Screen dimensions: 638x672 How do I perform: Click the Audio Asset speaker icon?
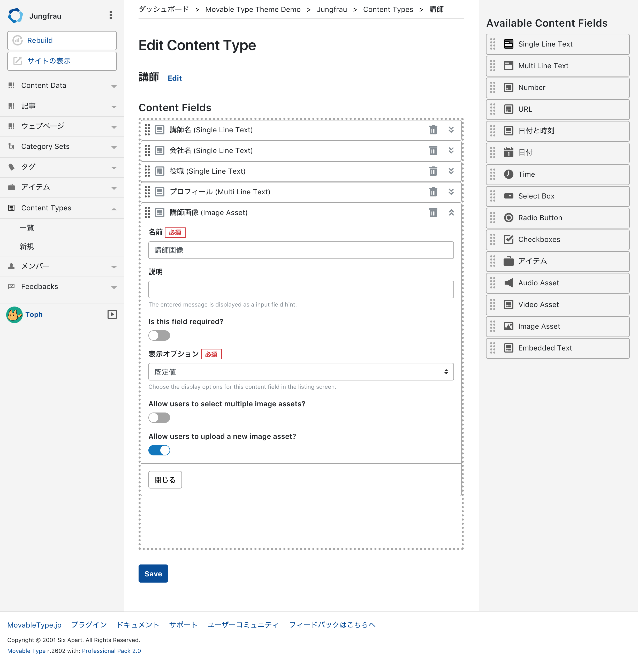point(508,283)
